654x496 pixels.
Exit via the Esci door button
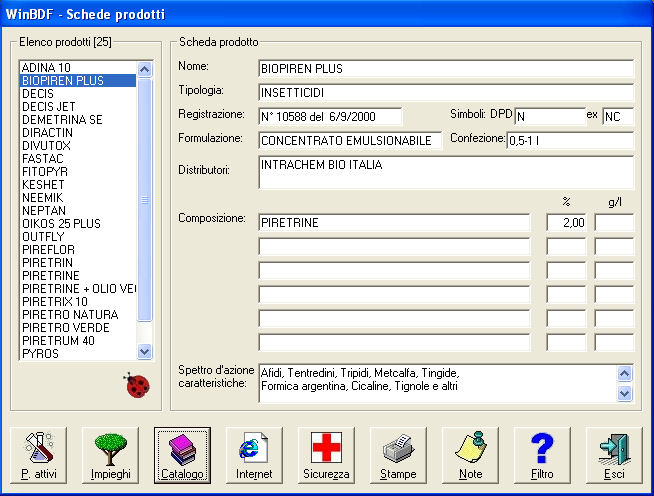tap(614, 456)
